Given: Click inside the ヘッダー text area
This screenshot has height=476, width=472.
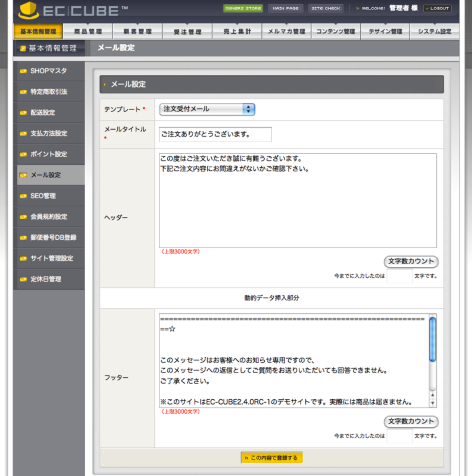Looking at the screenshot, I should tap(298, 201).
